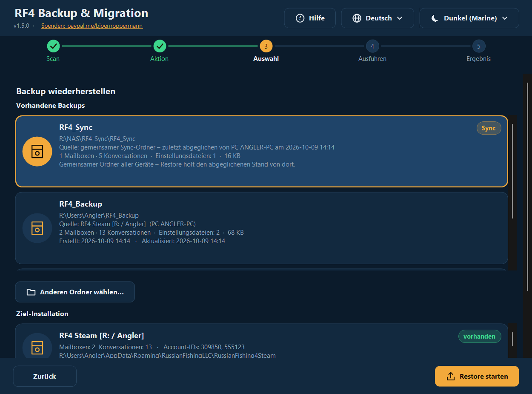Image resolution: width=532 pixels, height=394 pixels.
Task: Click the help question mark icon
Action: click(300, 18)
